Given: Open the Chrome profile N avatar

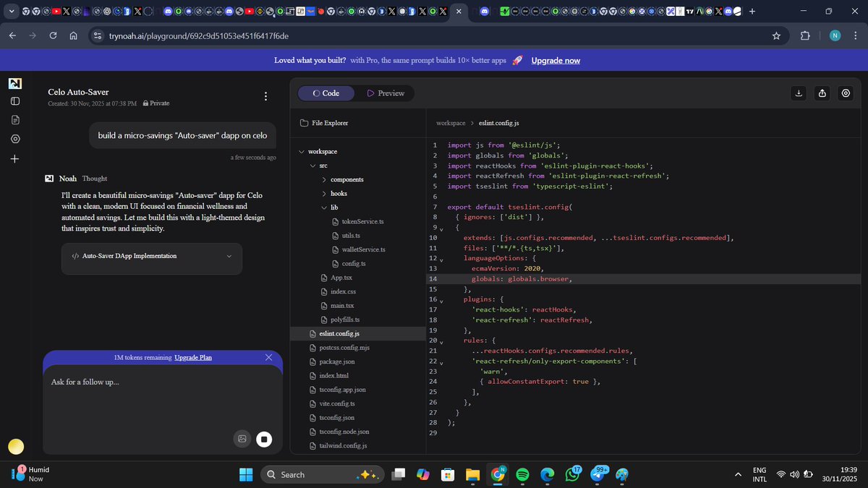Looking at the screenshot, I should pyautogui.click(x=835, y=36).
